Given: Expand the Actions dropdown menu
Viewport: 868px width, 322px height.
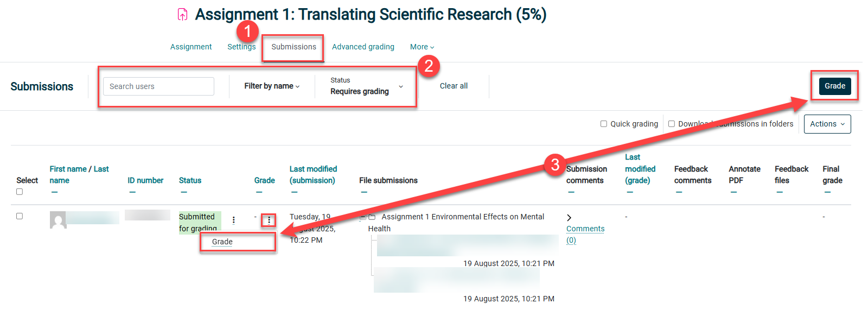Looking at the screenshot, I should tap(827, 124).
